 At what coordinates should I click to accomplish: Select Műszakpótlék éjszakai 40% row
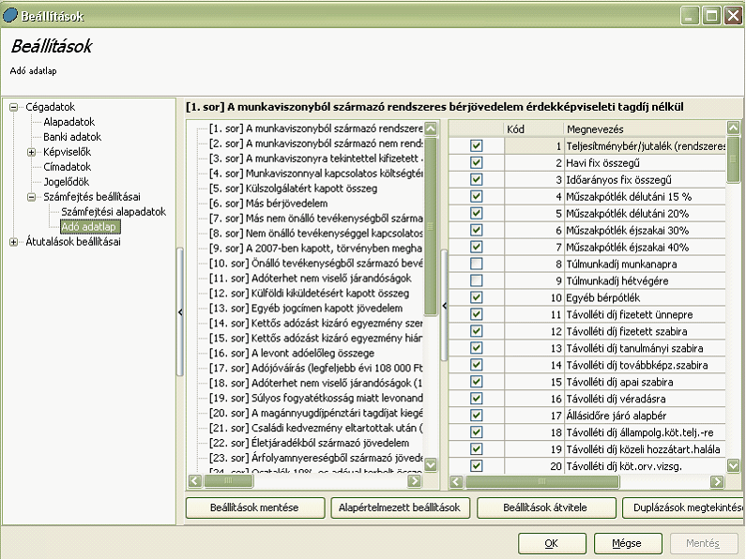pyautogui.click(x=587, y=247)
